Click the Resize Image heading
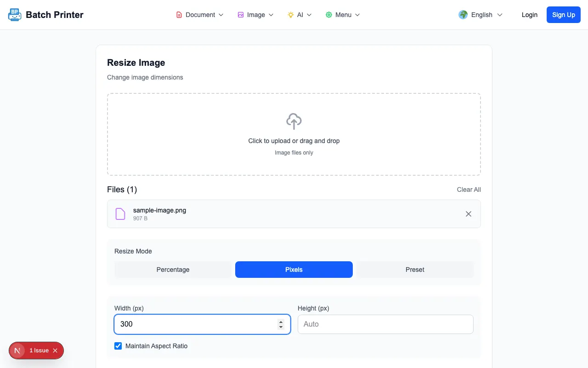Screen dimensions: 588x368 point(136,63)
